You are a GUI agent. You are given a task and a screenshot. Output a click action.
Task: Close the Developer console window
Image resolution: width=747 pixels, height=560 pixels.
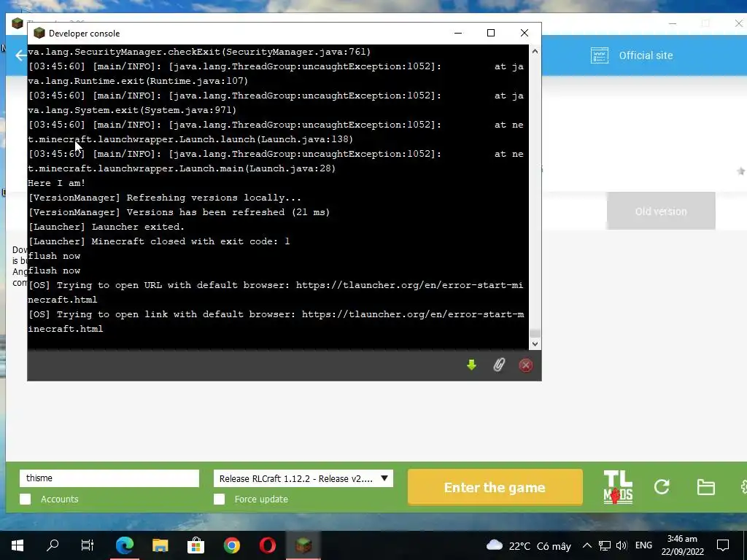524,33
